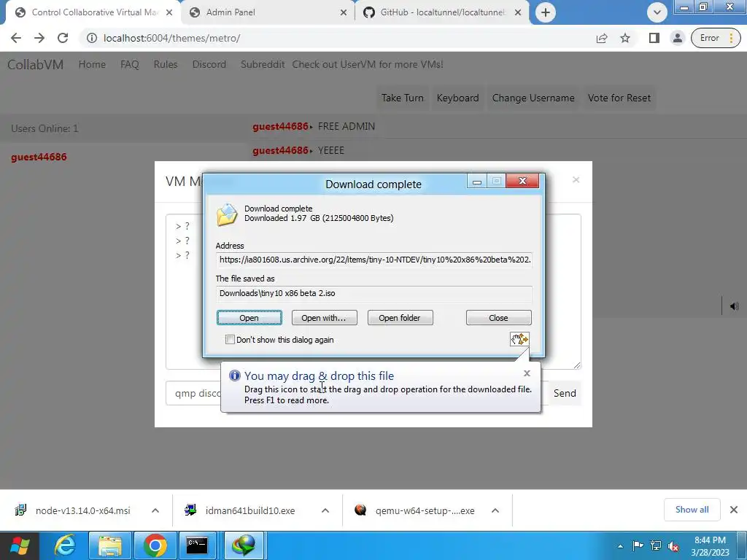Click the Open with... button
Image resolution: width=747 pixels, height=560 pixels.
coord(324,318)
